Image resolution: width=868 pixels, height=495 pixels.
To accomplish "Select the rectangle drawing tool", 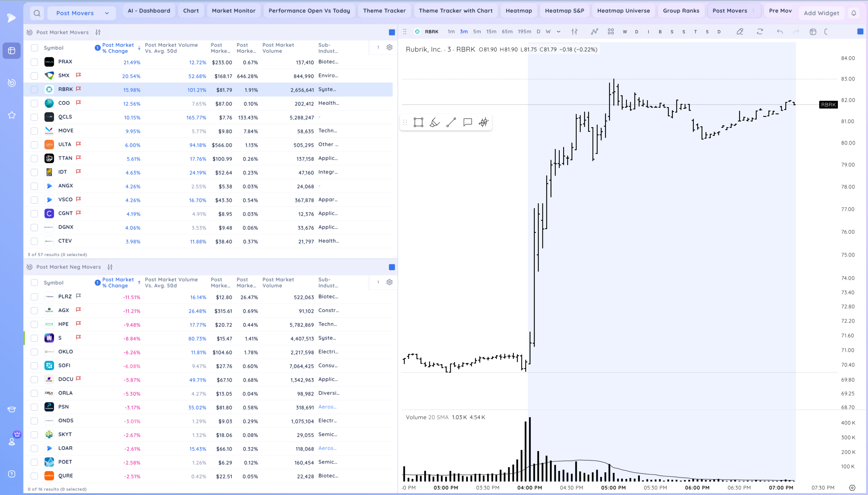I will pyautogui.click(x=418, y=122).
